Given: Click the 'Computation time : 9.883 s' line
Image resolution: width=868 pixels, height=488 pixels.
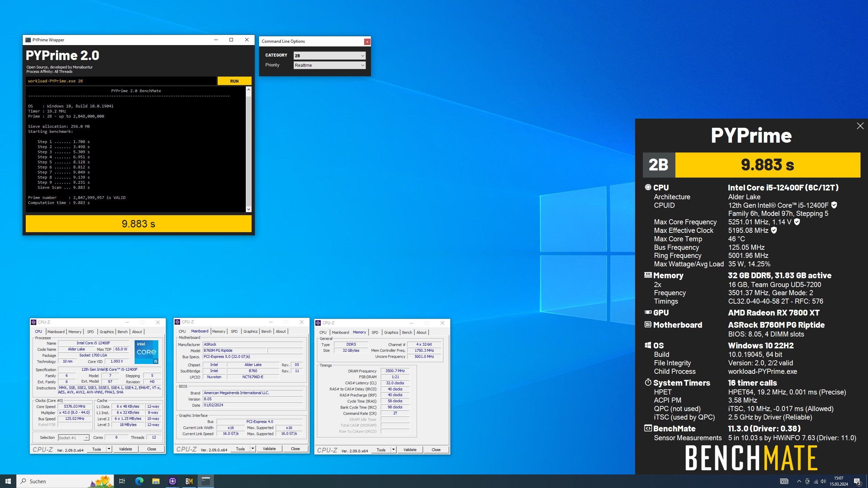Looking at the screenshot, I should click(x=59, y=203).
